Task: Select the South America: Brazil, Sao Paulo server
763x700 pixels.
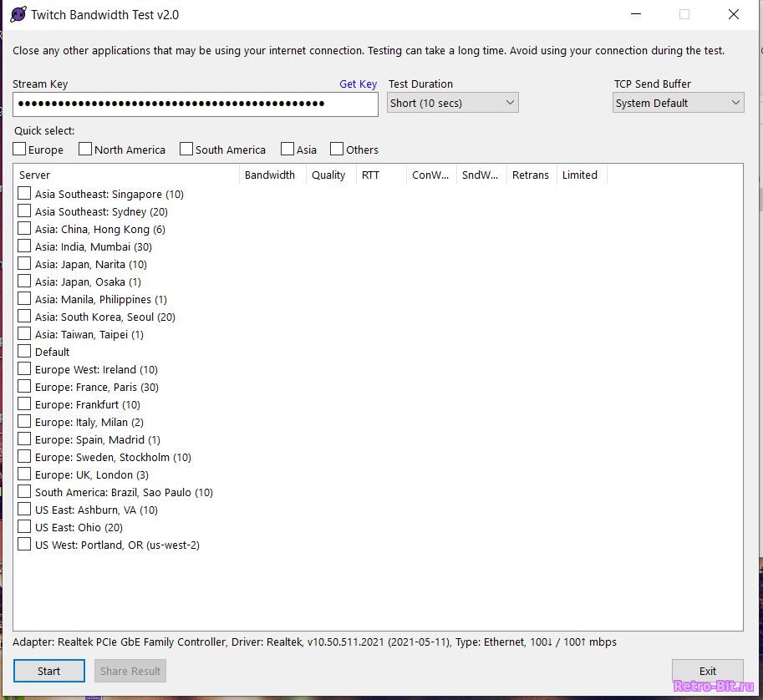Action: (x=24, y=492)
